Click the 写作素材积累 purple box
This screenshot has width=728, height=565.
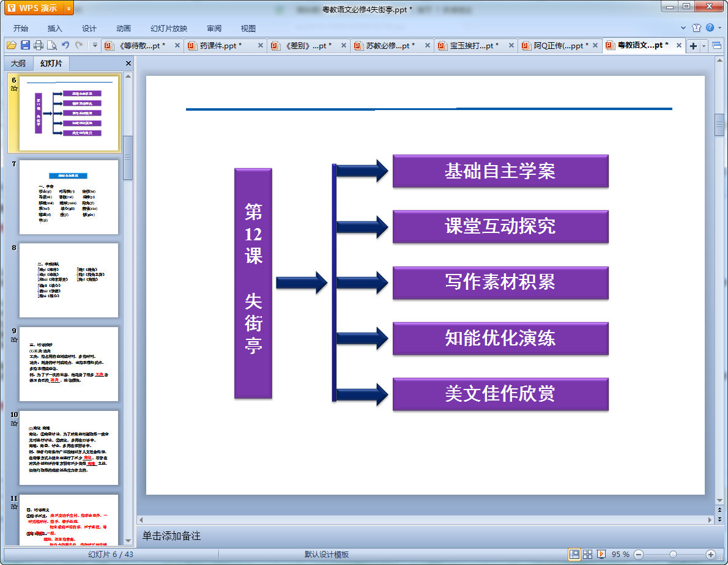coord(500,282)
